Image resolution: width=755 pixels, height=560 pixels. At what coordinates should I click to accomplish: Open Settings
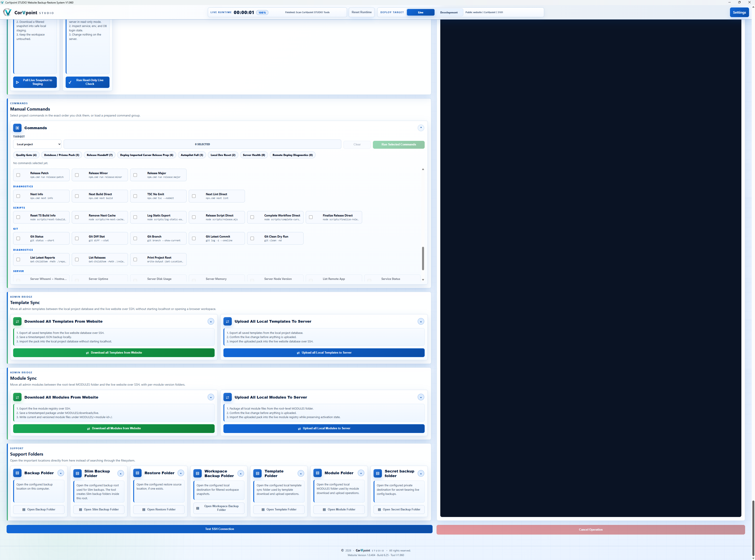tap(739, 13)
